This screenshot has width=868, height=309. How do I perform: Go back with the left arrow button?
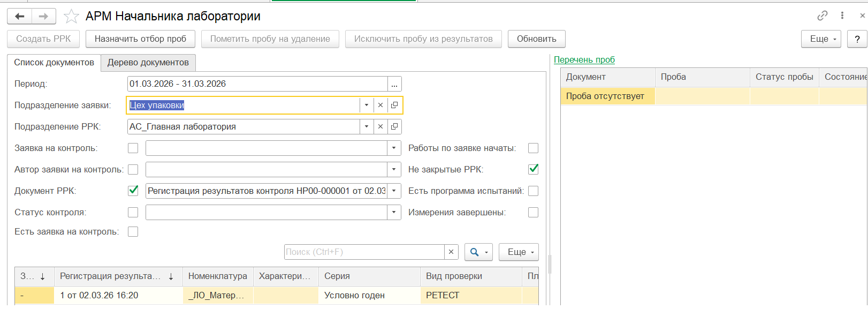[x=20, y=17]
